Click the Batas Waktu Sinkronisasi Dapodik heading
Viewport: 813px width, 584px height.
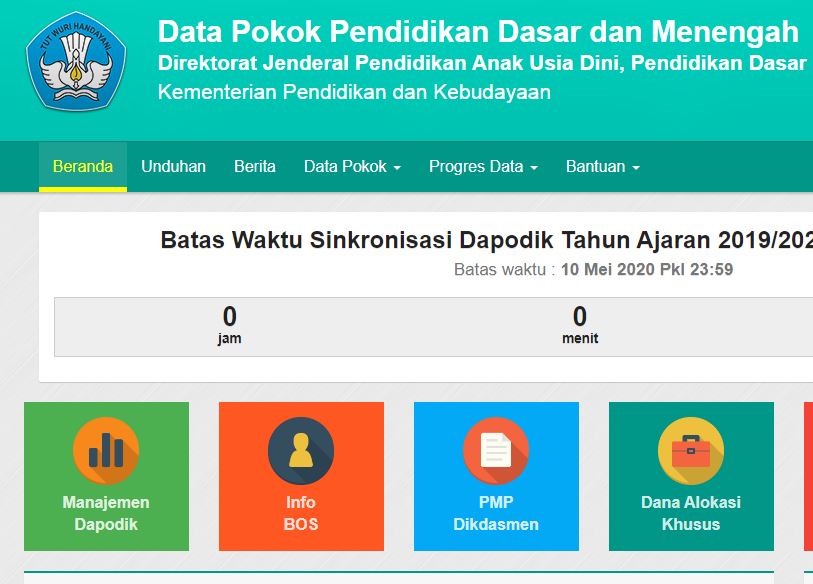pos(486,241)
